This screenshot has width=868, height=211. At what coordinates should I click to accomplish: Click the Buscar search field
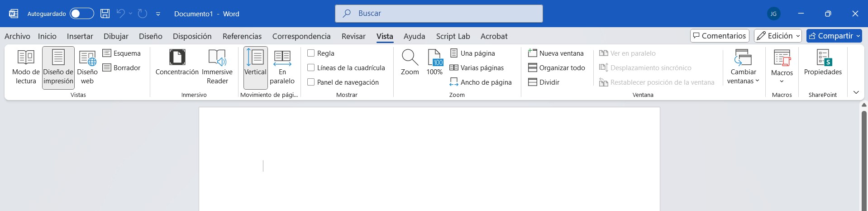coord(439,14)
